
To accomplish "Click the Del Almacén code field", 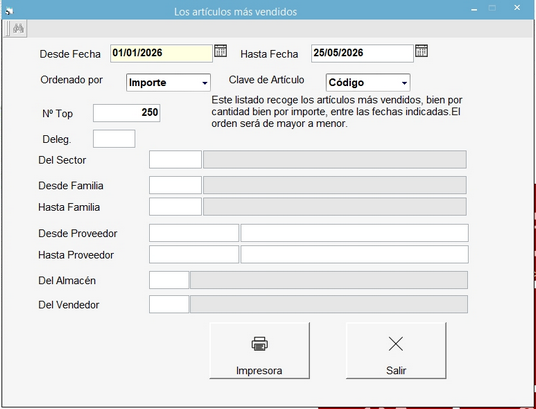I will click(x=169, y=280).
